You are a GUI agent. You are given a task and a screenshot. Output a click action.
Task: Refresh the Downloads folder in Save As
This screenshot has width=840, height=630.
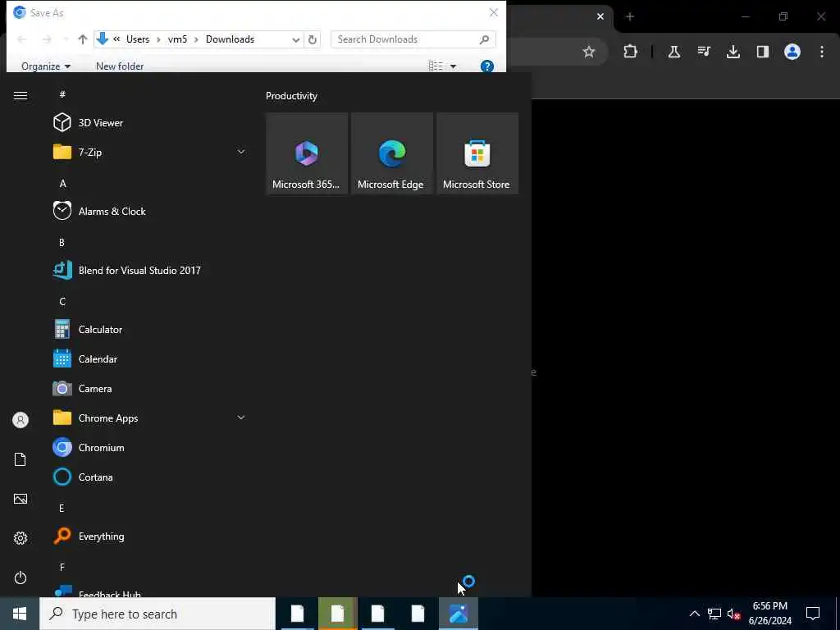click(x=313, y=39)
